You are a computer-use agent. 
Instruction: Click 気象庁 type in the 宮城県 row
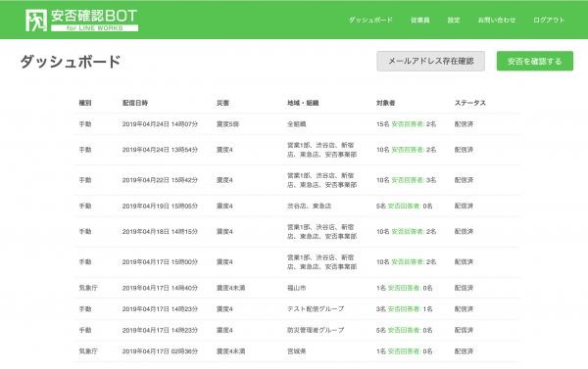88,351
